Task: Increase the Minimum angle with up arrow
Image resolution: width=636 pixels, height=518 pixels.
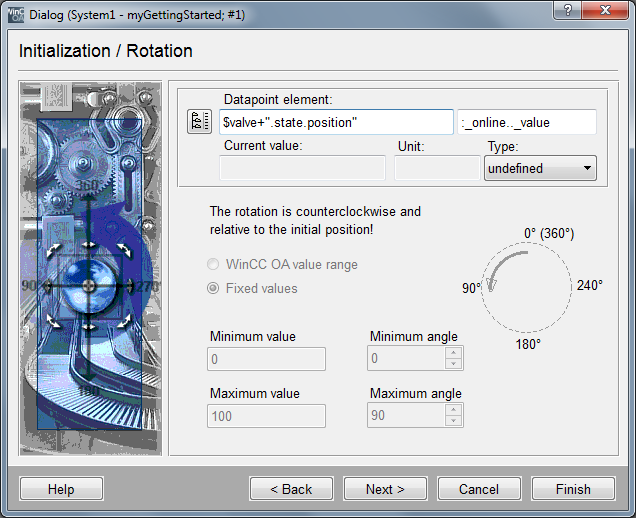Action: pos(453,353)
